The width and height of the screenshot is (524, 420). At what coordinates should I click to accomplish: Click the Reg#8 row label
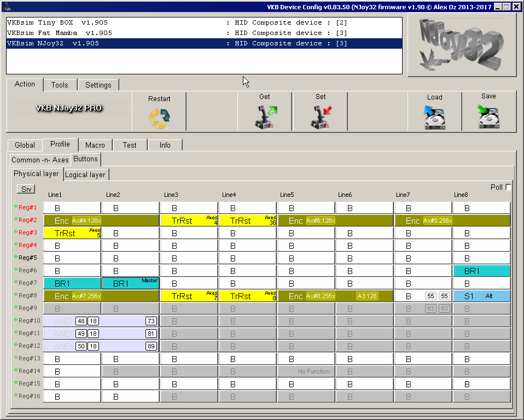click(x=27, y=295)
